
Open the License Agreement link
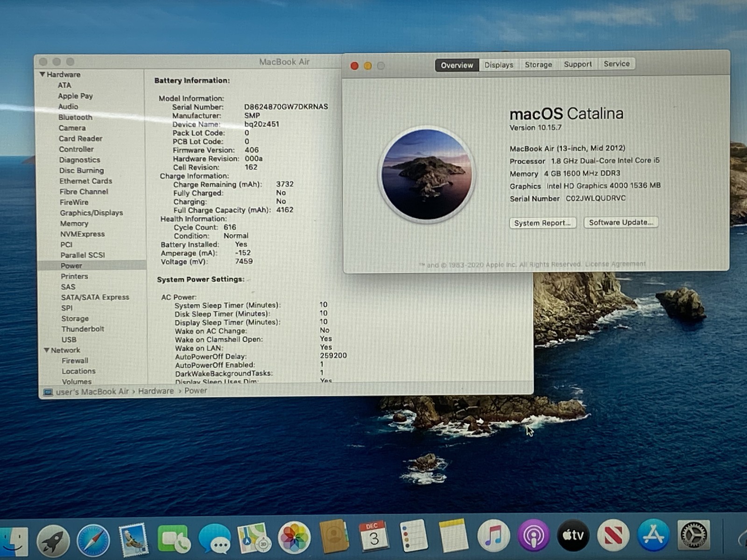[615, 264]
